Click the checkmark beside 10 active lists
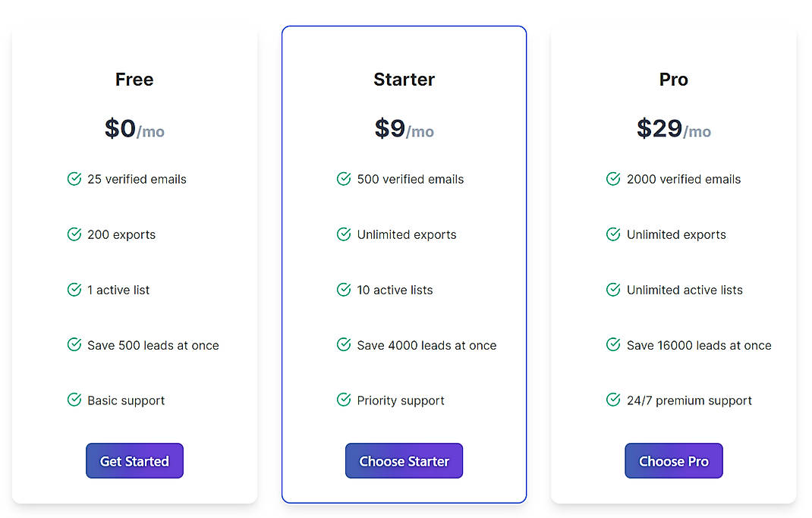The width and height of the screenshot is (812, 518). point(343,290)
